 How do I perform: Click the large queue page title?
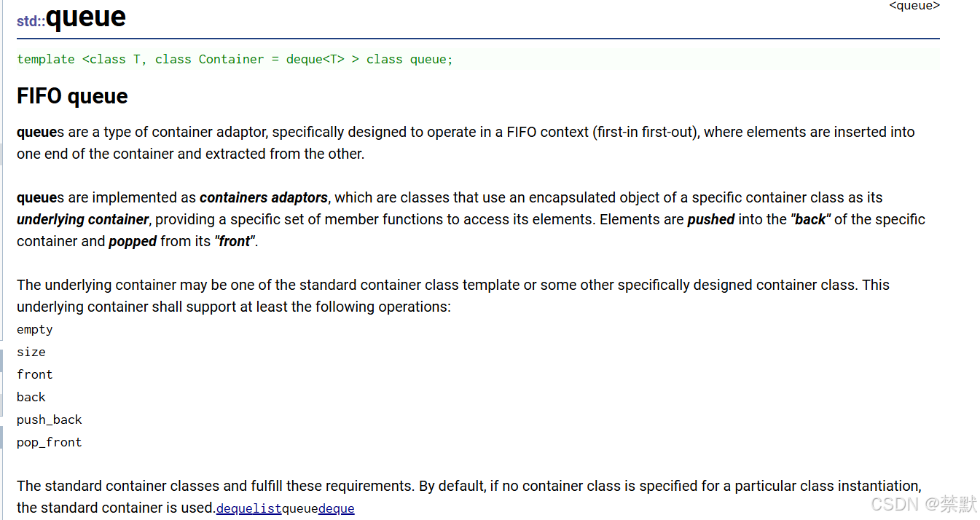pyautogui.click(x=85, y=16)
